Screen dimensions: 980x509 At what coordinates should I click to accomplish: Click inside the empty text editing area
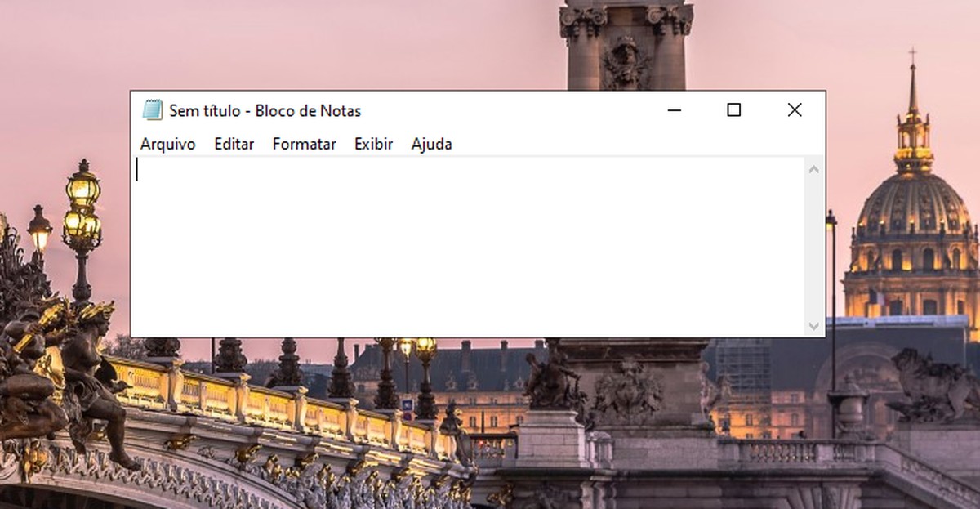click(469, 246)
